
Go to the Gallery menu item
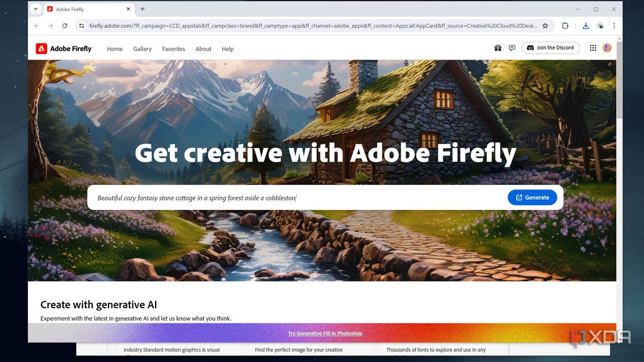(x=142, y=49)
